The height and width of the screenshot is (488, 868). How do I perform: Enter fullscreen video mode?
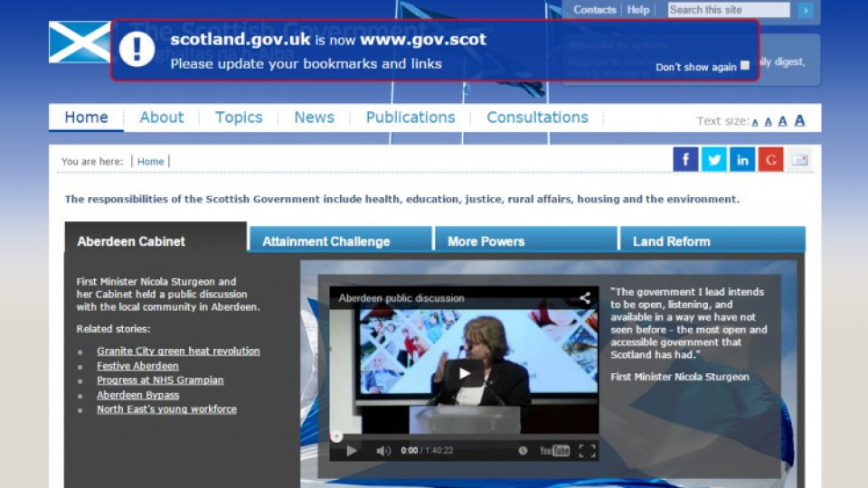pyautogui.click(x=587, y=451)
